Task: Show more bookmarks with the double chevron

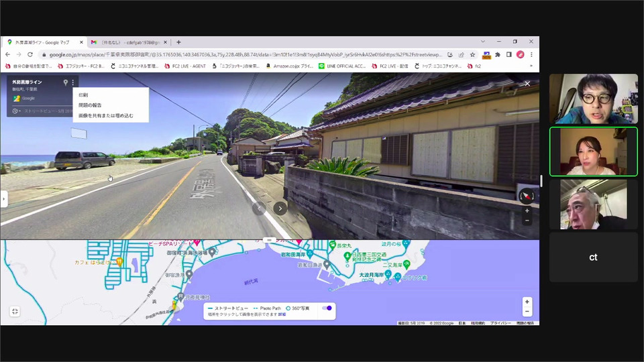Action: coord(531,66)
